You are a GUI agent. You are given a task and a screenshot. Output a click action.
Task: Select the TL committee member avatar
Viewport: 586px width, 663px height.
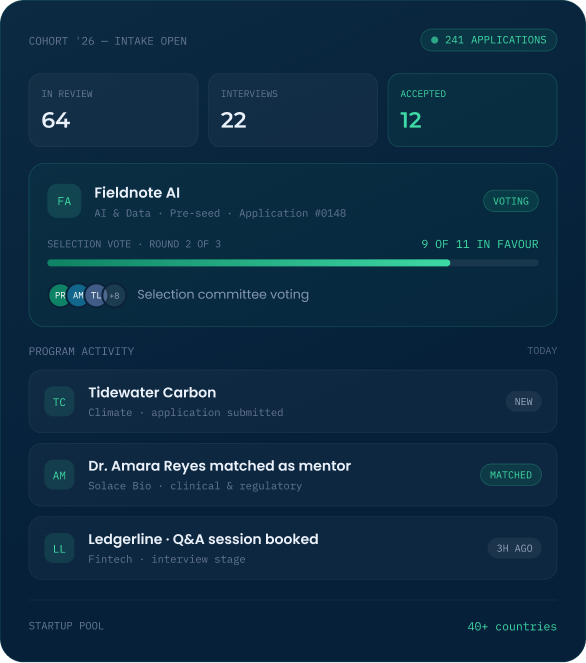pyautogui.click(x=96, y=295)
